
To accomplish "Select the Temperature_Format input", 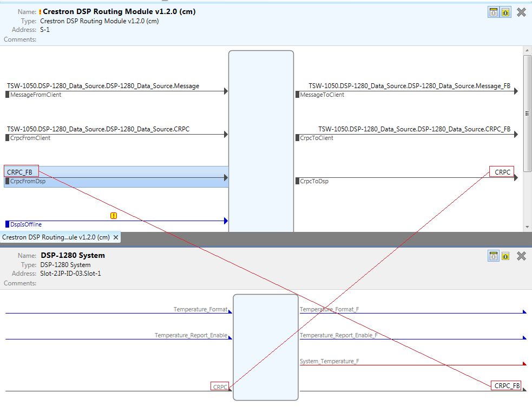I will pyautogui.click(x=200, y=309).
